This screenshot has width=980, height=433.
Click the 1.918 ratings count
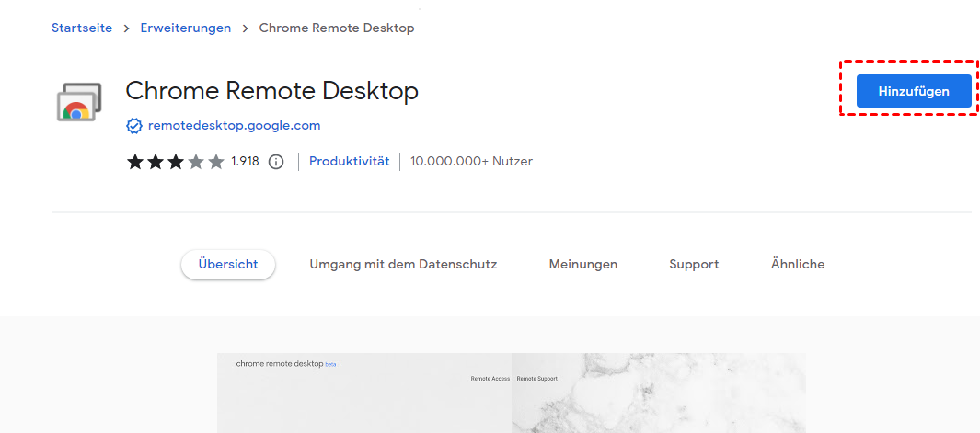[245, 162]
